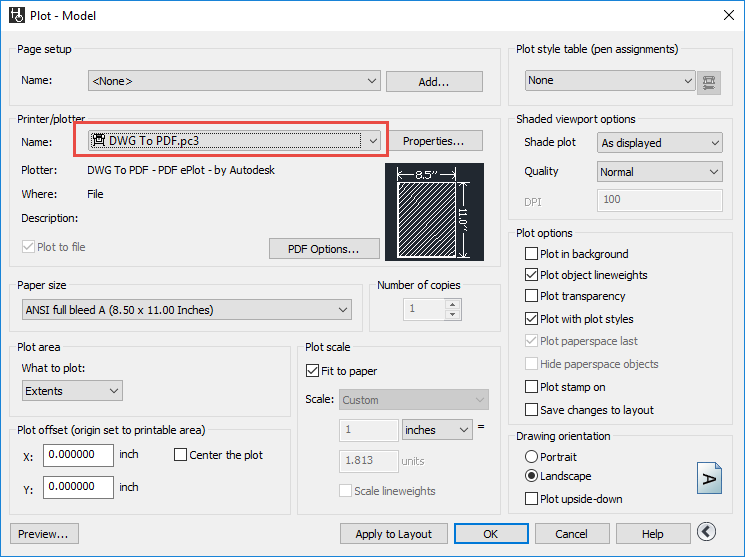Image resolution: width=745 pixels, height=557 pixels.
Task: Click the collapse options arrow icon
Action: pos(706,531)
